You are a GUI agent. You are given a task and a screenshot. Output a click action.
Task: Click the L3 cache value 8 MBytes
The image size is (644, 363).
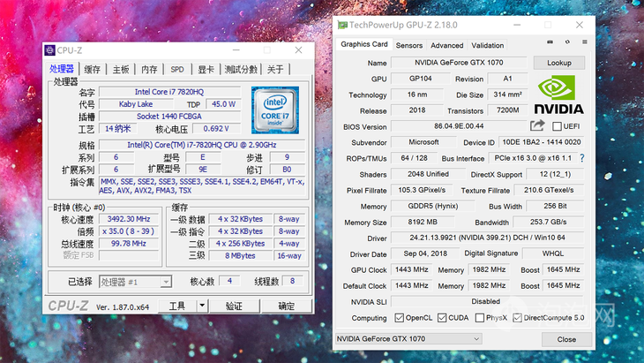click(240, 256)
